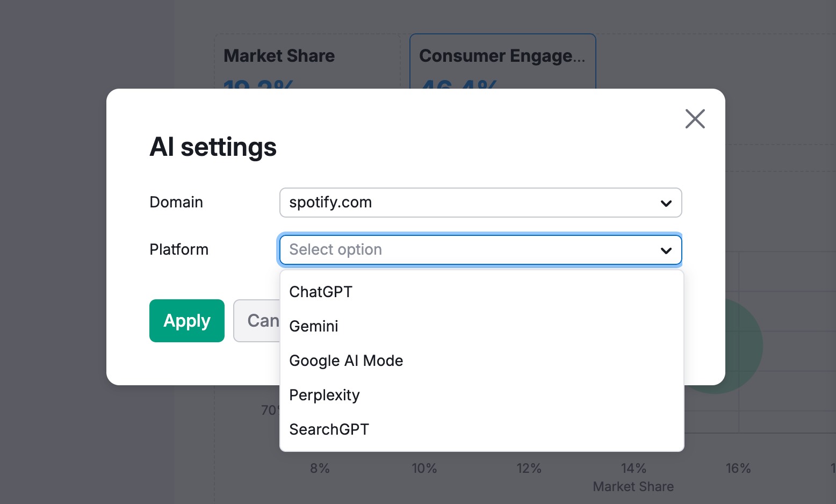Open the Platform dropdown
Image resolution: width=836 pixels, height=504 pixels.
tap(480, 250)
